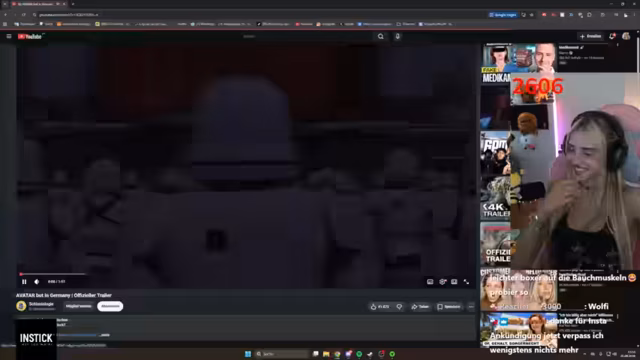Open the first recommended video thumbnail at top
This screenshot has height=360, width=640.
pyautogui.click(x=518, y=58)
